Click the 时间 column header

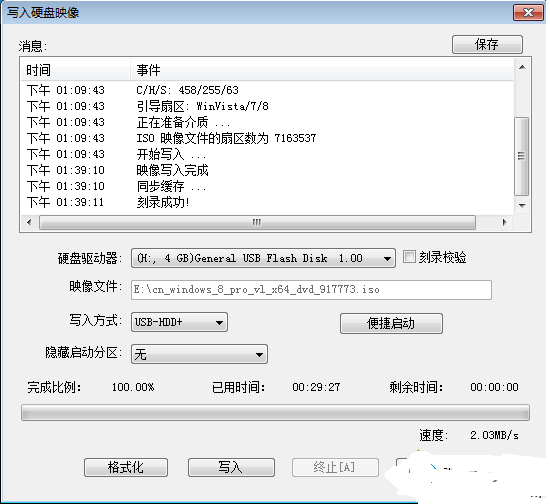click(75, 70)
